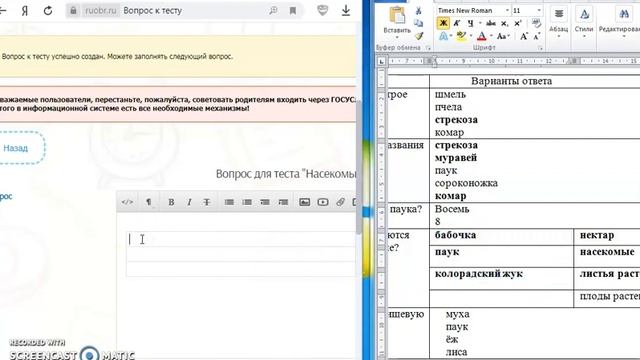
Task: Toggle italic К in Word ribbon
Action: pyautogui.click(x=457, y=23)
